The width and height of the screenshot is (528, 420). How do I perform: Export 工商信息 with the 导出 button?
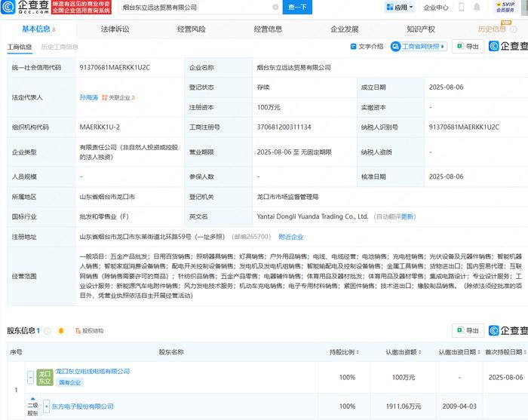(468, 47)
